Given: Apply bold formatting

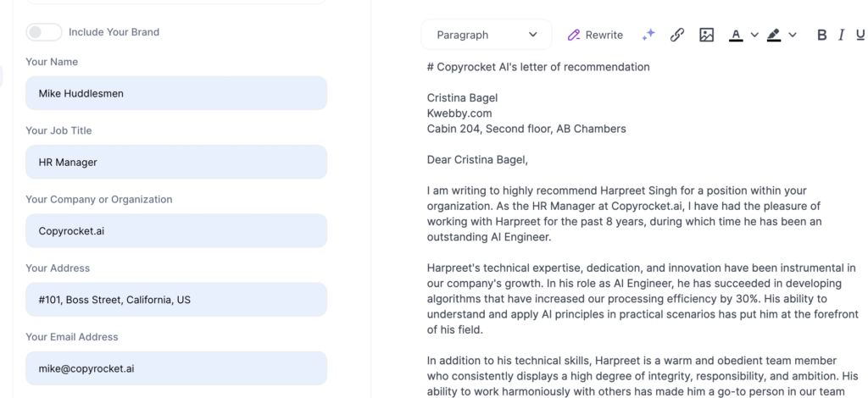Looking at the screenshot, I should coord(821,35).
